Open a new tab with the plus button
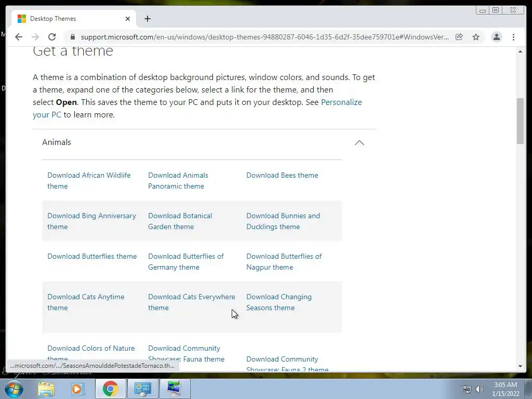 (x=147, y=19)
